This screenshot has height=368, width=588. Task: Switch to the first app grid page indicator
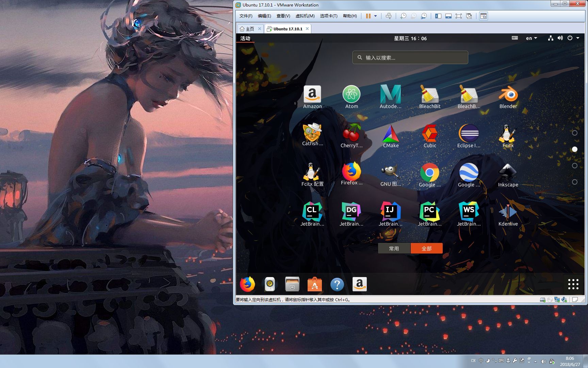pos(575,133)
